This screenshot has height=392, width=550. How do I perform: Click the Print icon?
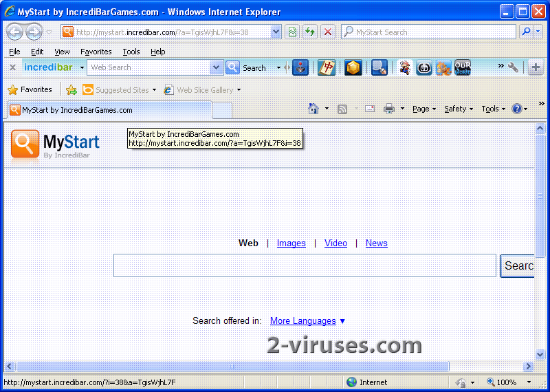[x=389, y=109]
